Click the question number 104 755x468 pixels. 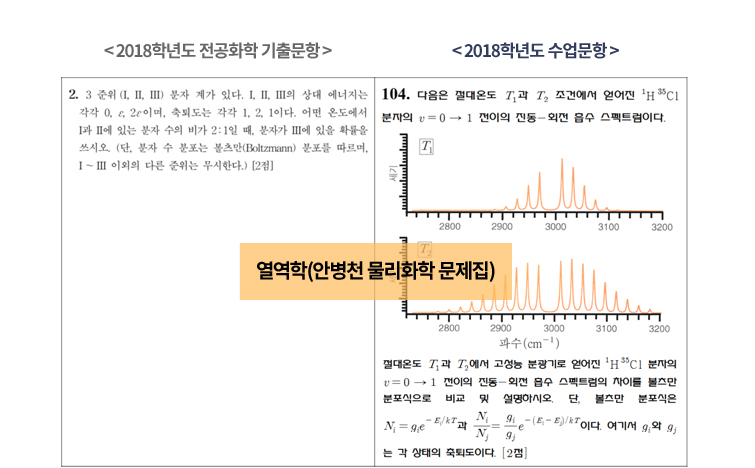click(395, 96)
